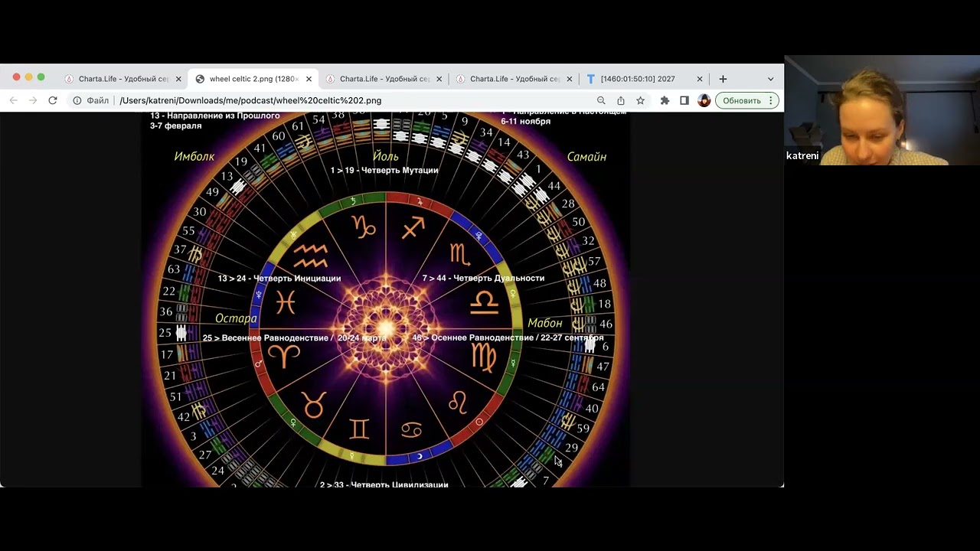Click the Virgo zodiac glyph on wheel
980x551 pixels.
coord(484,357)
